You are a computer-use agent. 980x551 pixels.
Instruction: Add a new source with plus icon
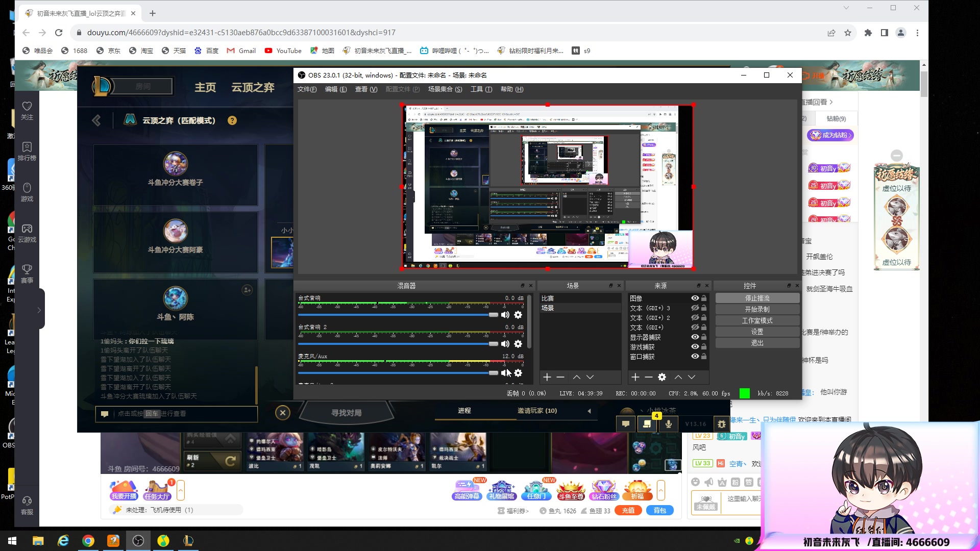point(635,377)
